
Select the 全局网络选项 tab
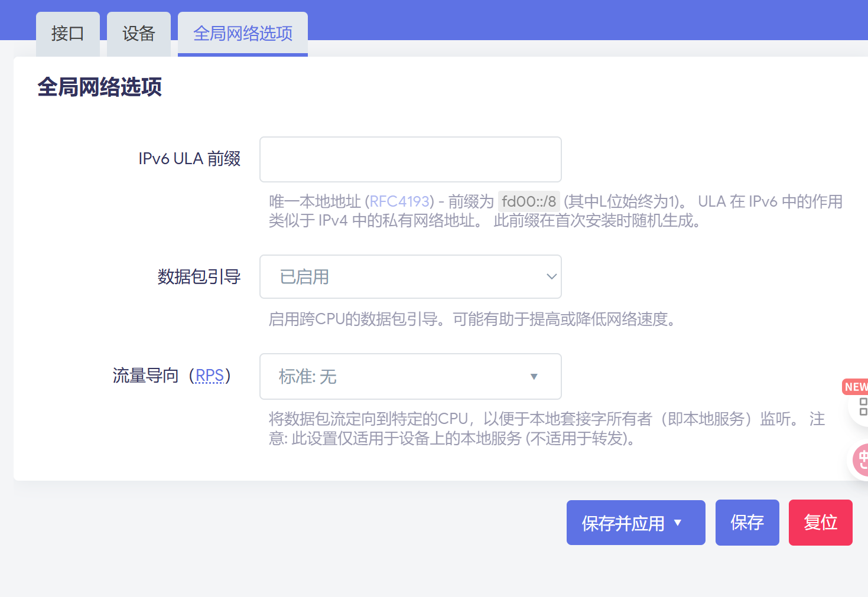[x=242, y=34]
